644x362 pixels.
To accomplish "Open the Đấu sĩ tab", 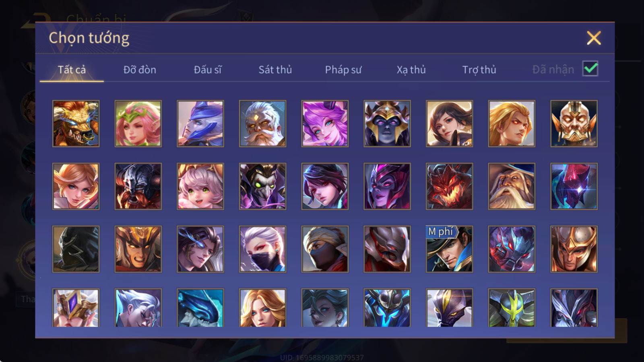I will [x=207, y=70].
